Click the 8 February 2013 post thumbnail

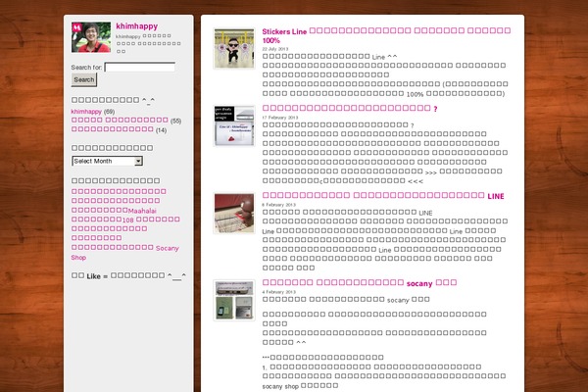click(x=234, y=213)
